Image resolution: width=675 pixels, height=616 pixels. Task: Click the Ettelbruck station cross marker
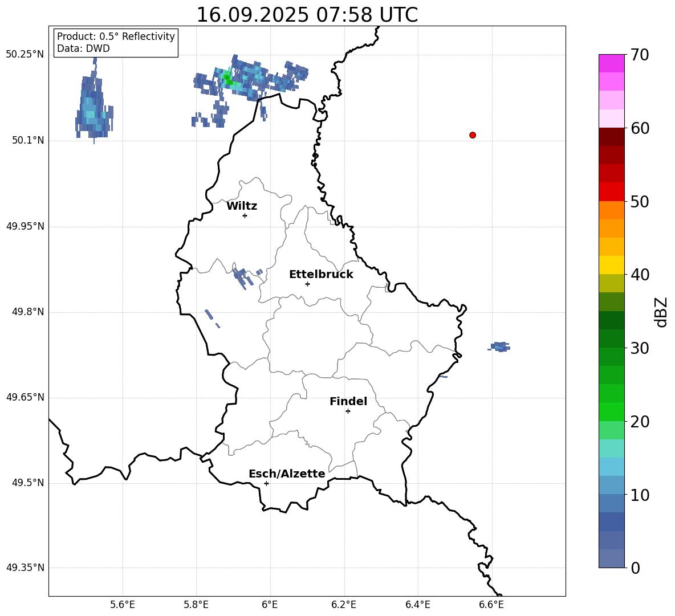point(307,284)
